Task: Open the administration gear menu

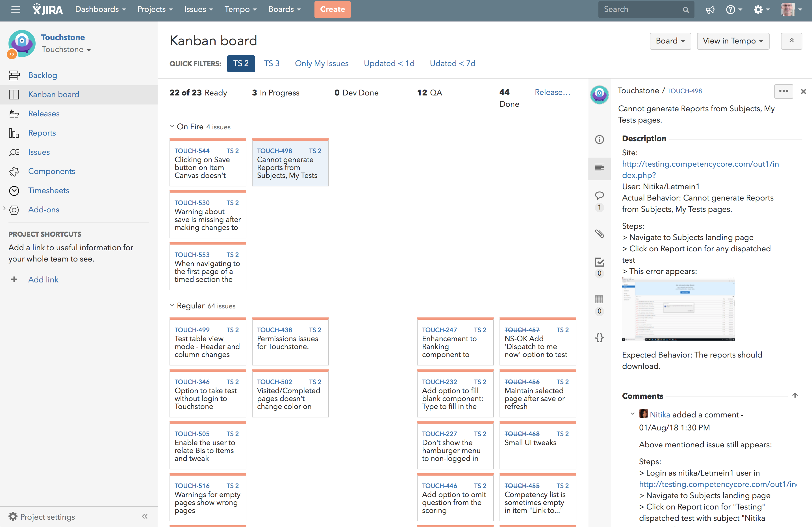Action: [761, 10]
